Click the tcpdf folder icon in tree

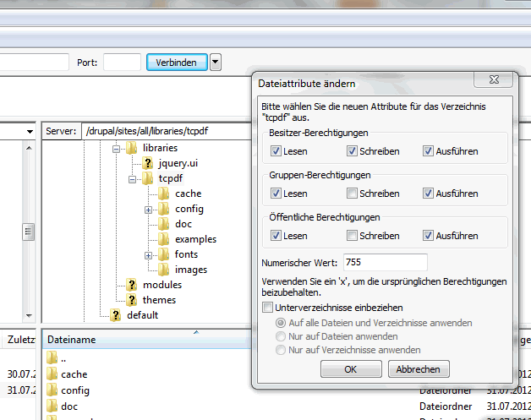[x=148, y=178]
